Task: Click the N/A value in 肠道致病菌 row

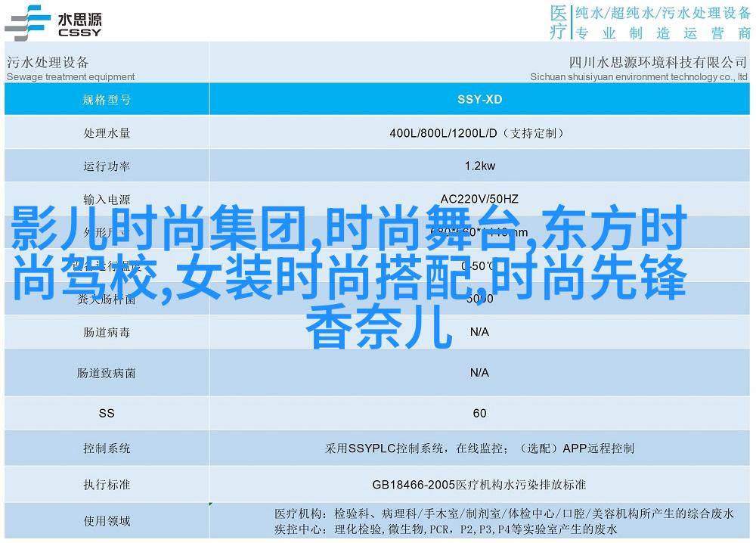Action: pyautogui.click(x=479, y=372)
